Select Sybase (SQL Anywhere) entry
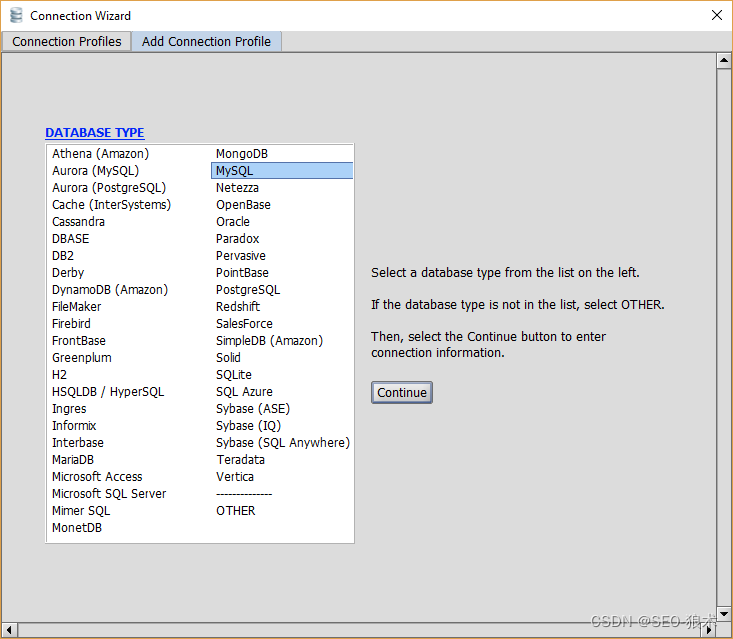Image resolution: width=733 pixels, height=639 pixels. pos(282,443)
